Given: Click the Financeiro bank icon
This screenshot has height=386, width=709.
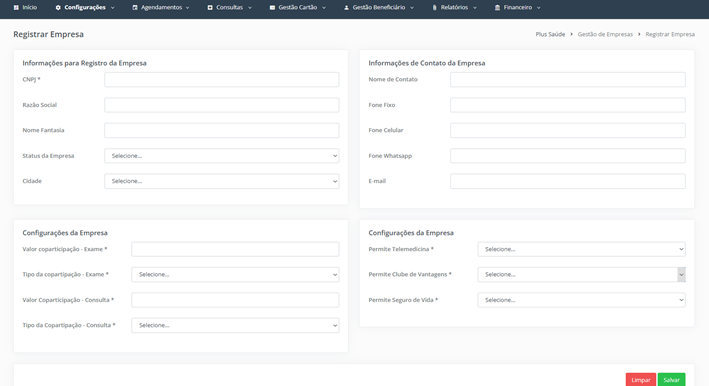Looking at the screenshot, I should point(497,8).
